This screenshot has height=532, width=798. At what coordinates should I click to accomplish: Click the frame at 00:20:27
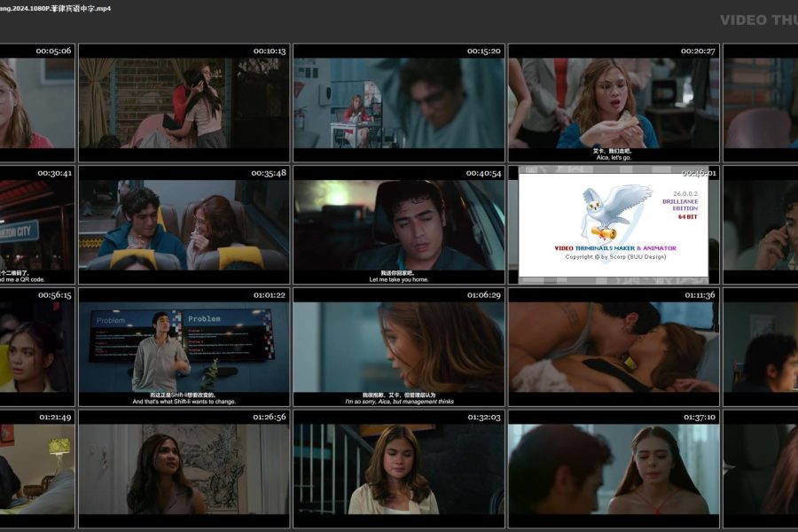(x=613, y=102)
